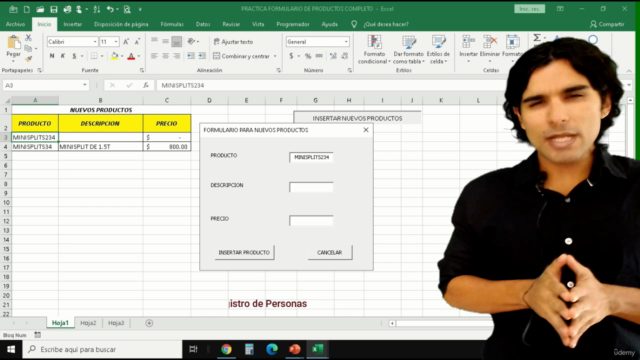The height and width of the screenshot is (360, 640).
Task: Switch to Hoja3 sheet tab
Action: click(116, 323)
